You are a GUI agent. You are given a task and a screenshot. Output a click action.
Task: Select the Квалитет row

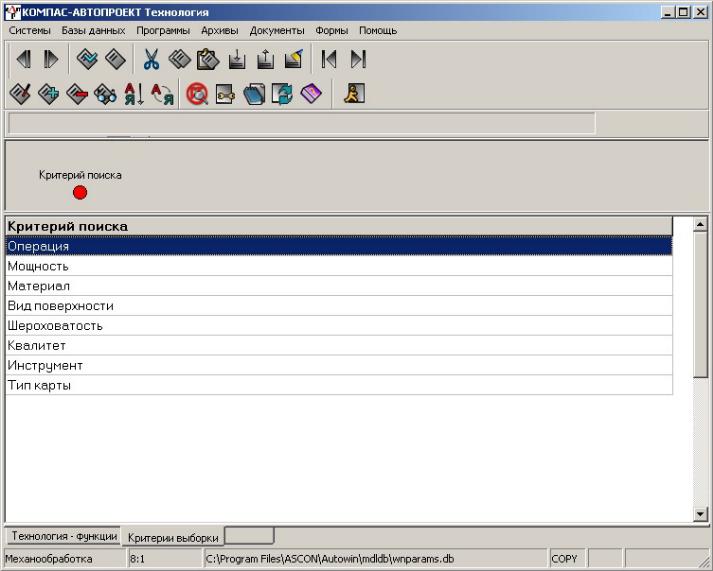pyautogui.click(x=339, y=346)
